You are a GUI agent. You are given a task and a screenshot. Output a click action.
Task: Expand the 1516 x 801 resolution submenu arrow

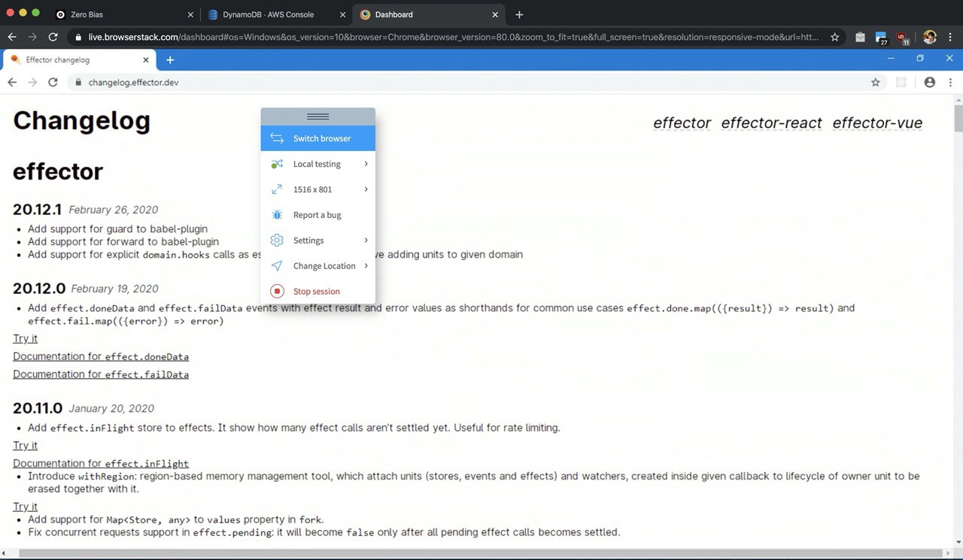pos(366,189)
